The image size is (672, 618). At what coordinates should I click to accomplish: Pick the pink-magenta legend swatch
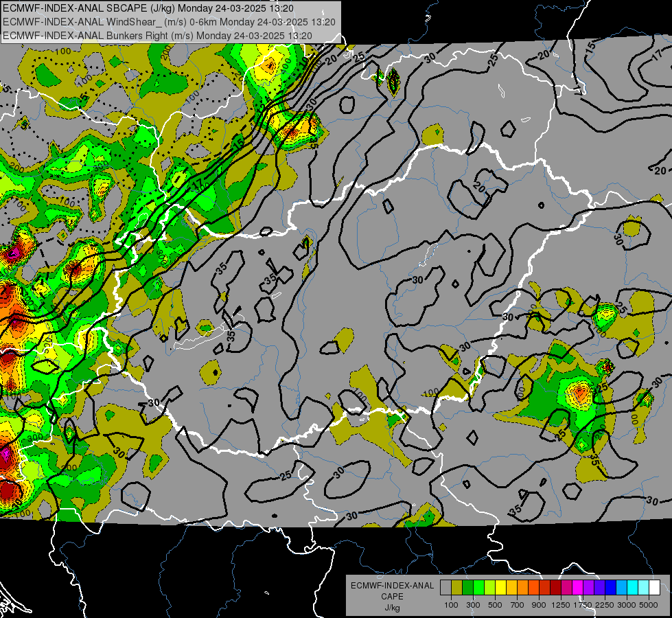[566, 587]
